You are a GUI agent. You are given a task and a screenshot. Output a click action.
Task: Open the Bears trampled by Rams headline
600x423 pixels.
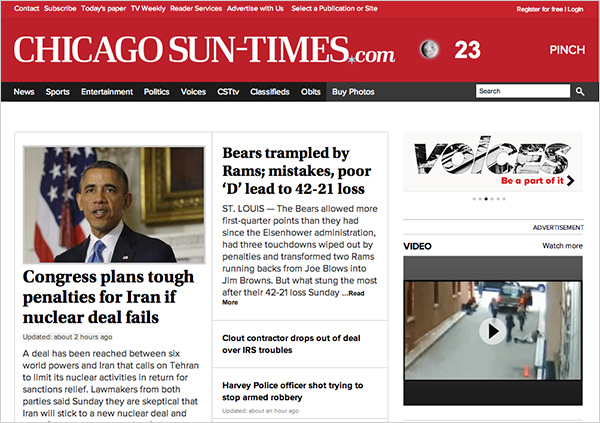pyautogui.click(x=297, y=171)
